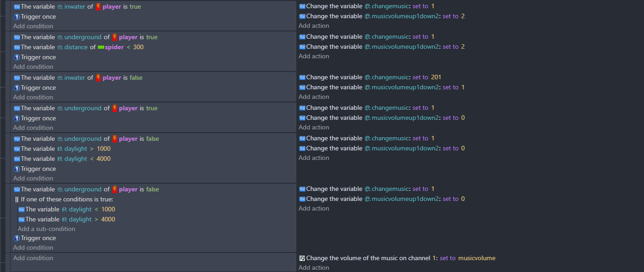Click 'Add a sub-condition' in the OR block
This screenshot has width=644, height=272.
(x=46, y=229)
